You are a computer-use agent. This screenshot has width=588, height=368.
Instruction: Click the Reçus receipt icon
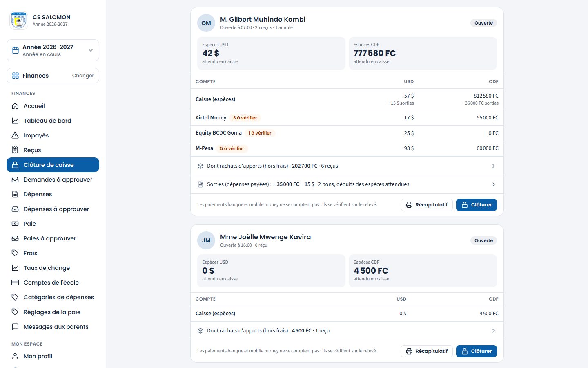pos(15,150)
